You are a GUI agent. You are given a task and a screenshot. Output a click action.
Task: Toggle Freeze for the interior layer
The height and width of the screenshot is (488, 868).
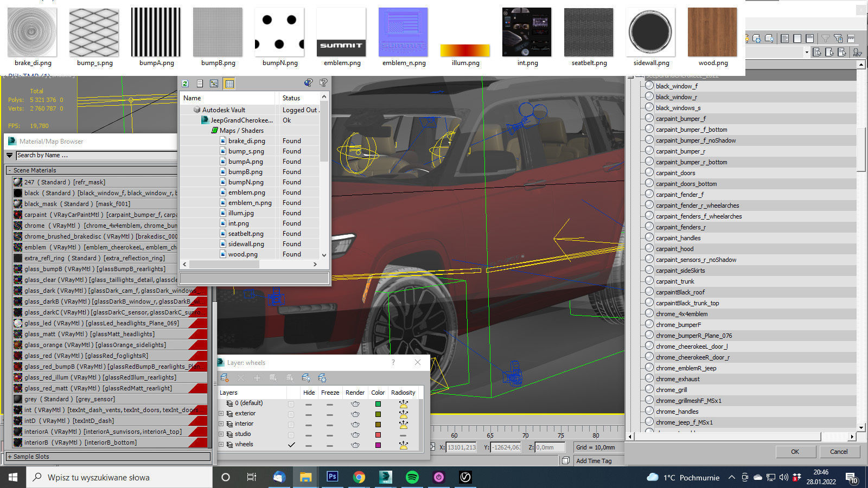329,425
